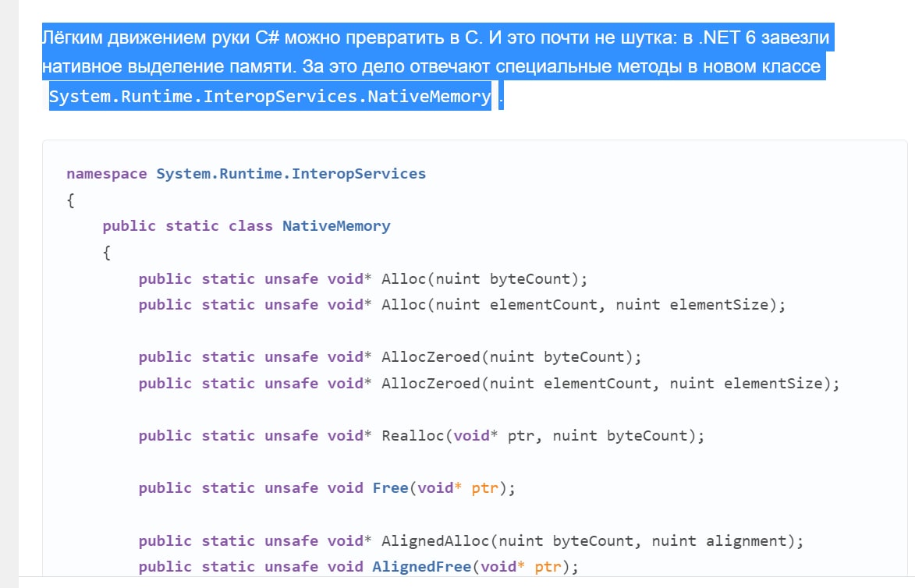Click the namespace keyword in the code block
The height and width of the screenshot is (588, 915).
pyautogui.click(x=107, y=174)
